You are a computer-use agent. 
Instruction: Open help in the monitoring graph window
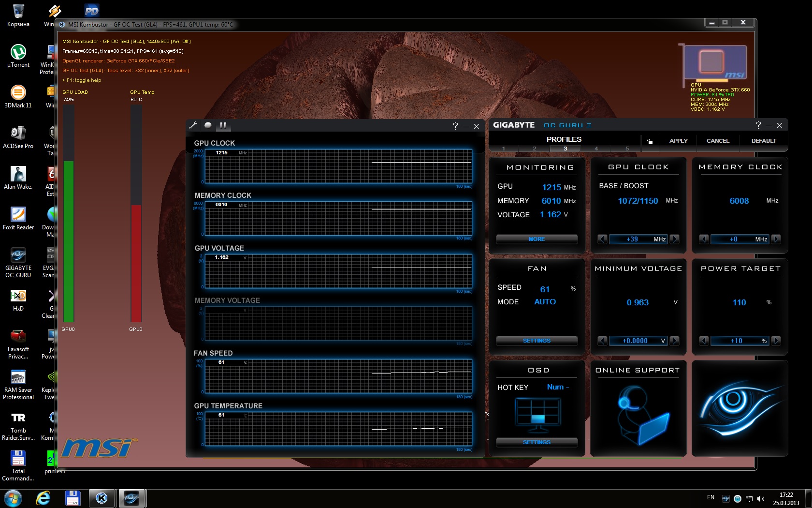coord(455,126)
